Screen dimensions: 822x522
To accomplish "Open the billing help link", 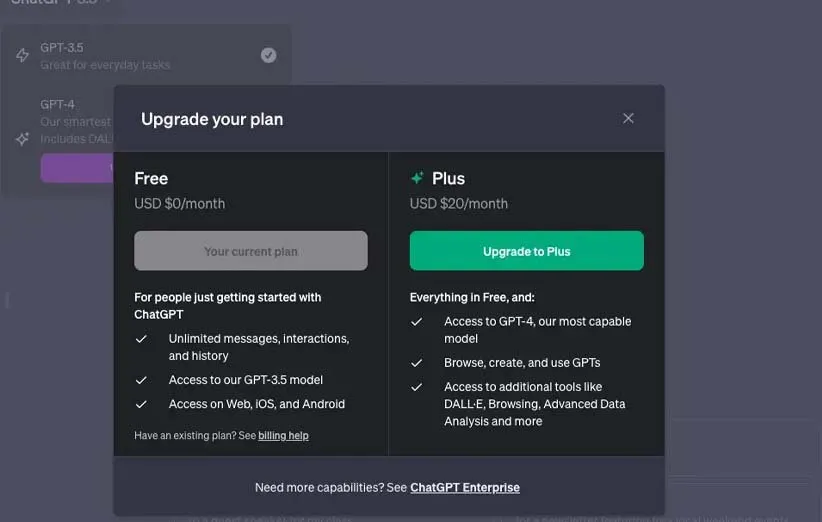I will pos(283,436).
